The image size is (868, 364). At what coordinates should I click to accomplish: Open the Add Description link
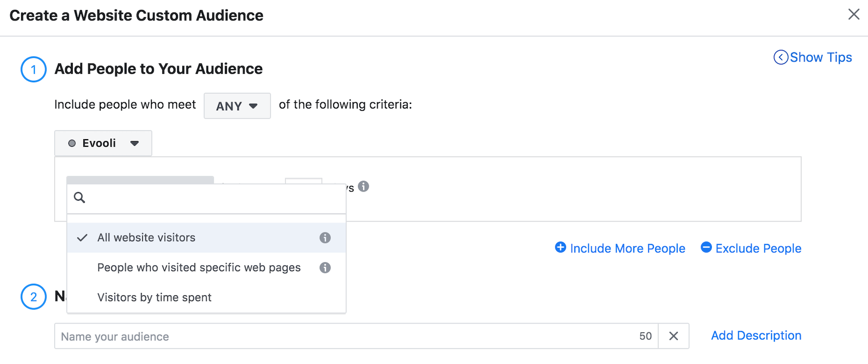pyautogui.click(x=756, y=336)
